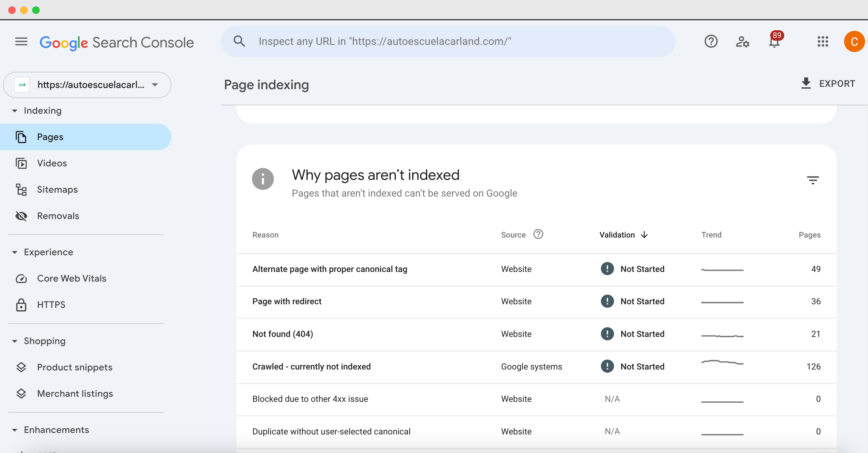Image resolution: width=868 pixels, height=453 pixels.
Task: Open Blocked due to other 4xx issue row
Action: pyautogui.click(x=536, y=399)
